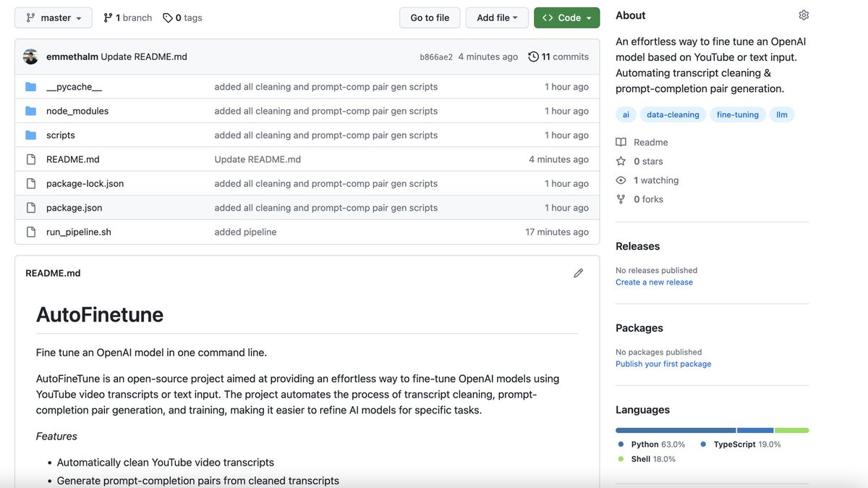Screen dimensions: 868x488
Task: Click the node_modules folder icon
Action: (30, 111)
